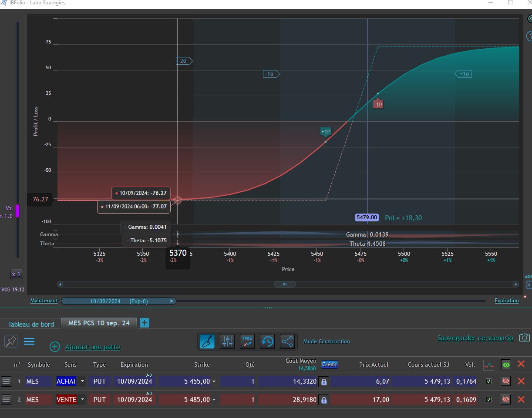
Task: Delete leg 2 with red X
Action: click(521, 399)
